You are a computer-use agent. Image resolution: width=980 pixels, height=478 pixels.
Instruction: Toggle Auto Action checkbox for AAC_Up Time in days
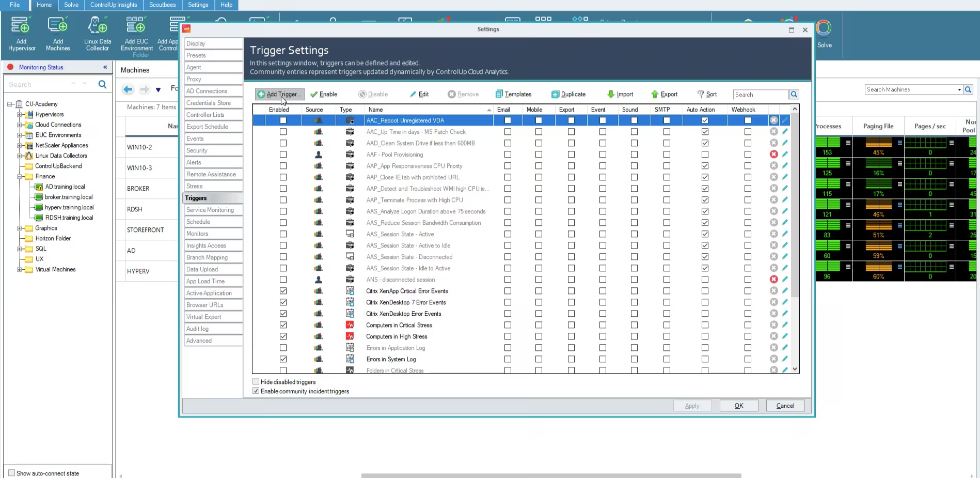[705, 132]
